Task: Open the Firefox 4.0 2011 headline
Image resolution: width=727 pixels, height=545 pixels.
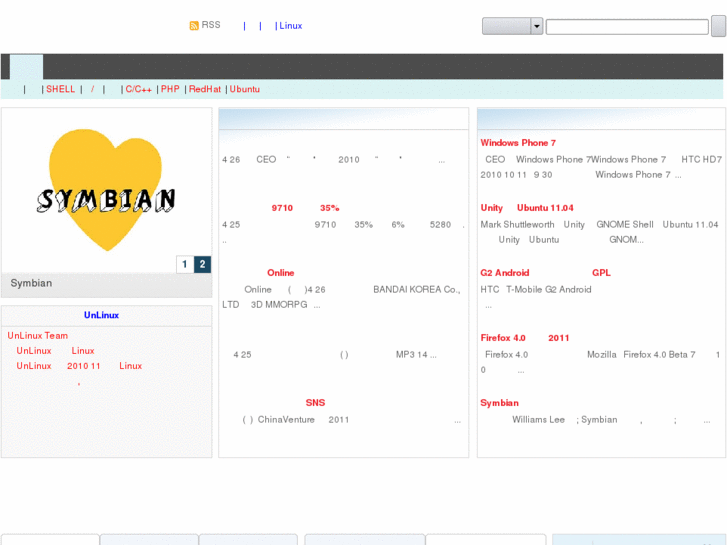Action: pos(525,338)
